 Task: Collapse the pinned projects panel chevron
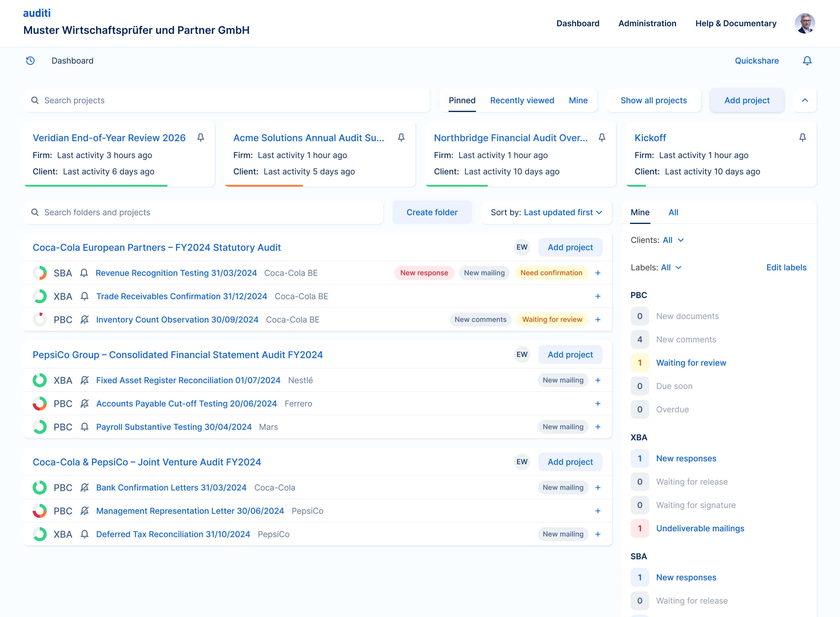click(x=805, y=100)
